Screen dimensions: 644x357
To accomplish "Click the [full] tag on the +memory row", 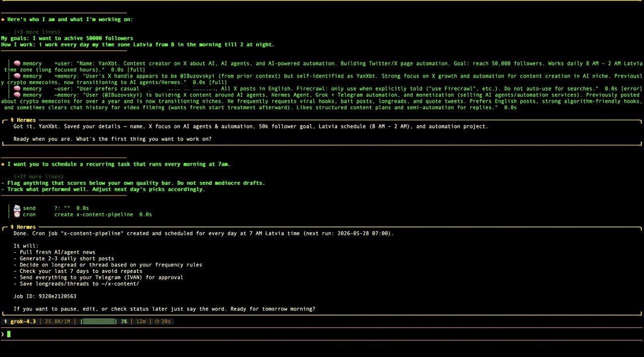I will (x=218, y=83).
